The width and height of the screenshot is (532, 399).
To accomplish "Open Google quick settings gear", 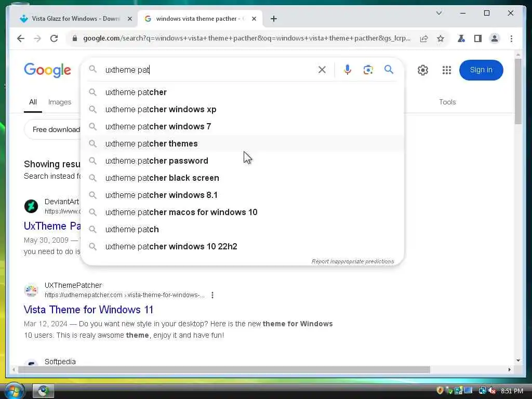I will tap(423, 70).
